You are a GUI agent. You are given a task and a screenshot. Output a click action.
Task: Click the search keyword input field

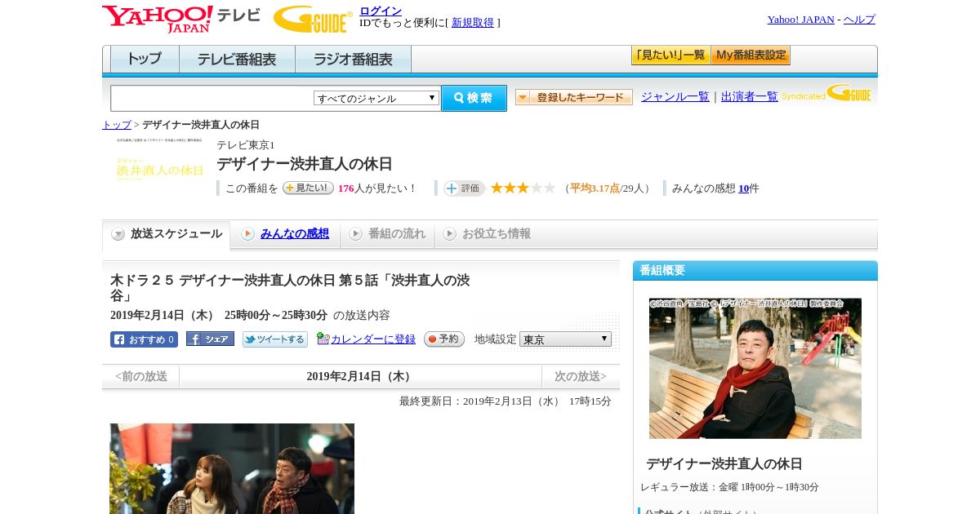tap(212, 98)
